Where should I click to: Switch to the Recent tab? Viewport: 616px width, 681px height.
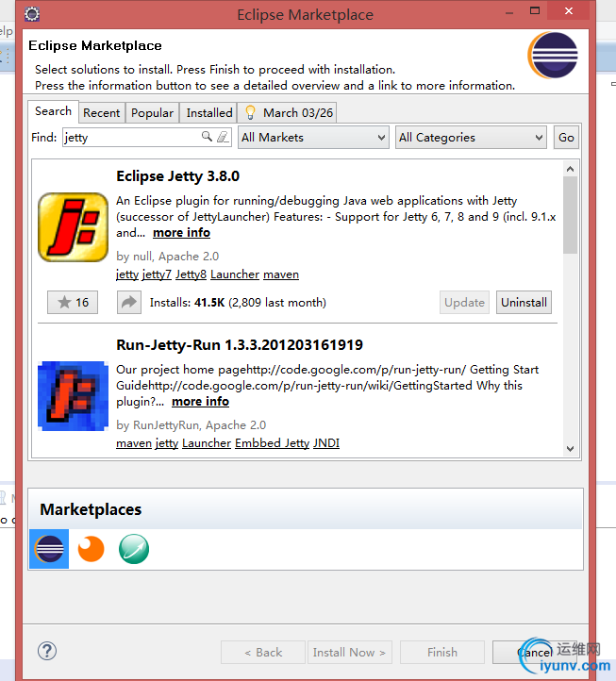click(x=102, y=113)
